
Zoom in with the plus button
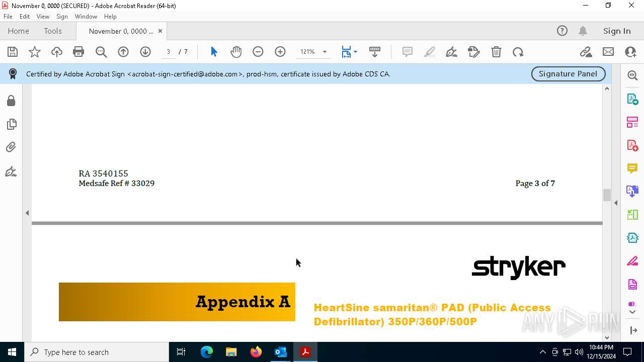[x=280, y=52]
